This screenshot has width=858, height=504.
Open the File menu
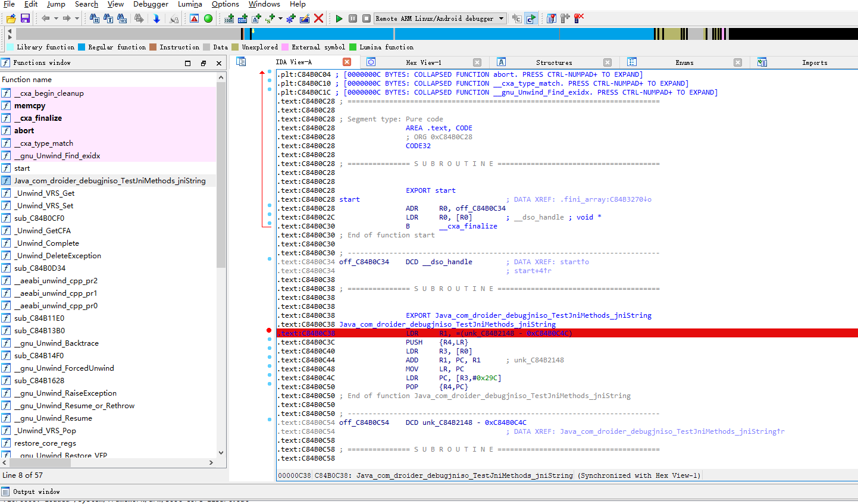pyautogui.click(x=10, y=4)
